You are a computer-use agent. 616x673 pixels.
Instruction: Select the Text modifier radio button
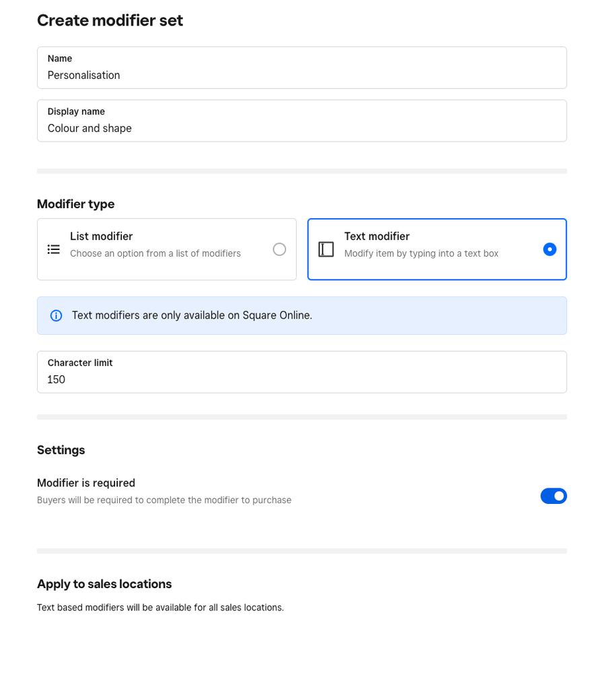click(549, 249)
